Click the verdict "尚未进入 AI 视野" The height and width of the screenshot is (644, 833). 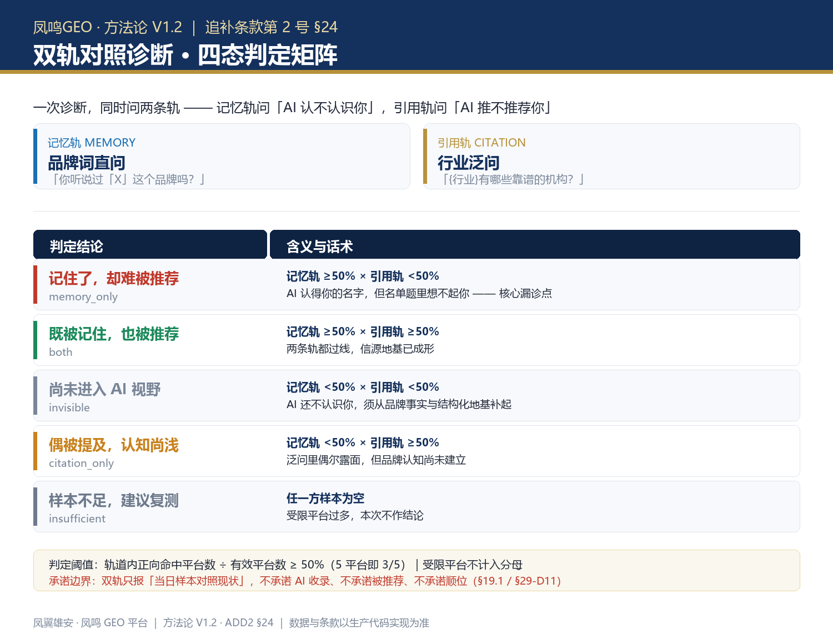point(105,389)
